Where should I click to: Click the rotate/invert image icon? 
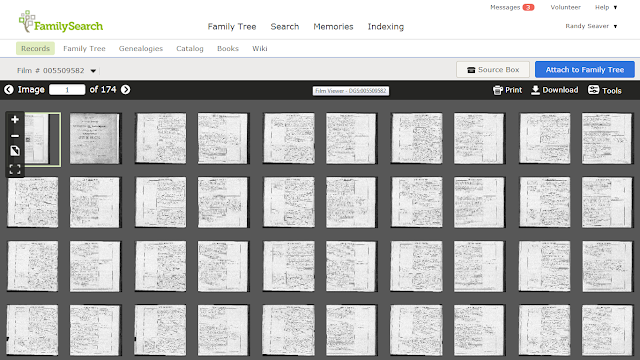[x=15, y=151]
